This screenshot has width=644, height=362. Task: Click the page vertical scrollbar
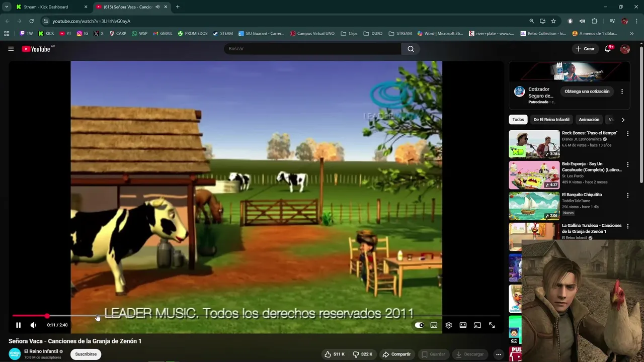pyautogui.click(x=641, y=114)
